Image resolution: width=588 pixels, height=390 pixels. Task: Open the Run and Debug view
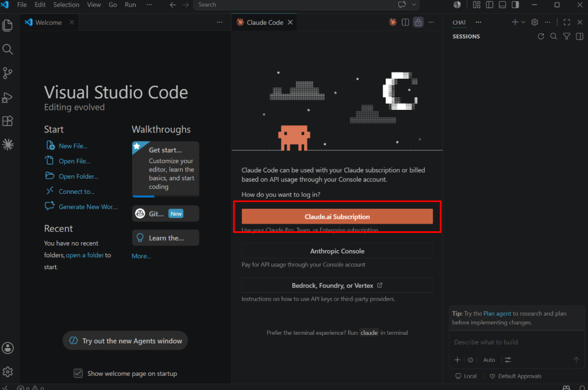7,97
